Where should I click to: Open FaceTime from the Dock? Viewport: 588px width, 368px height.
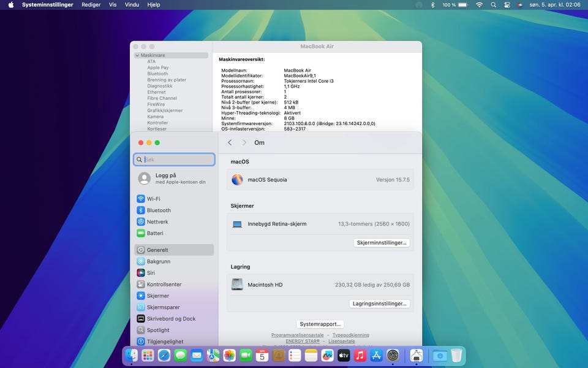(x=246, y=355)
